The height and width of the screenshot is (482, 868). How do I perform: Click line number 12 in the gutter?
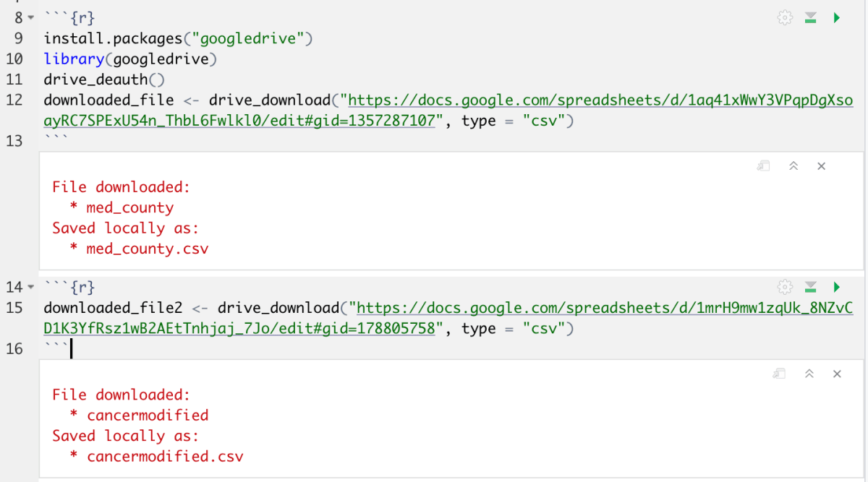click(x=14, y=100)
